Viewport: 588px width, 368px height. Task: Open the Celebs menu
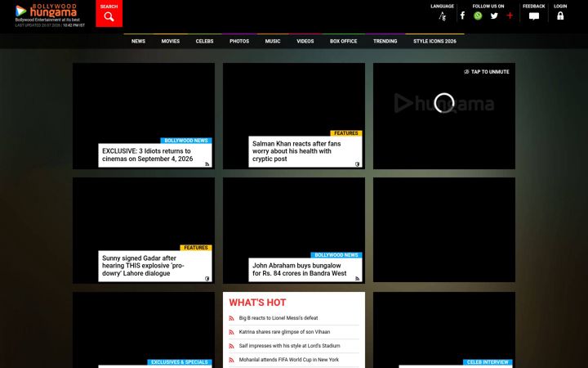(204, 42)
